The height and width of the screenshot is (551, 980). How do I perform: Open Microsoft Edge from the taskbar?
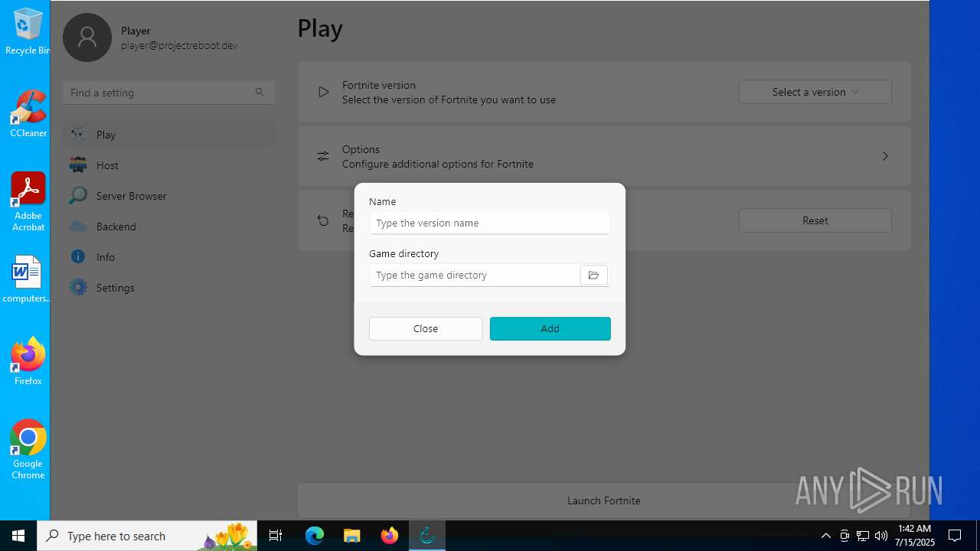tap(315, 536)
